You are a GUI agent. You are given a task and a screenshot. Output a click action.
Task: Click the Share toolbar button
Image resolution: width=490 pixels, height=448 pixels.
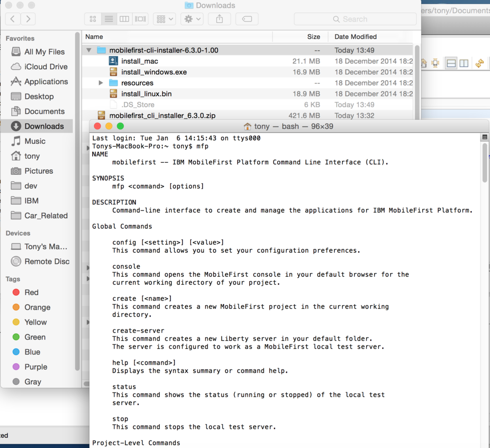pyautogui.click(x=220, y=19)
